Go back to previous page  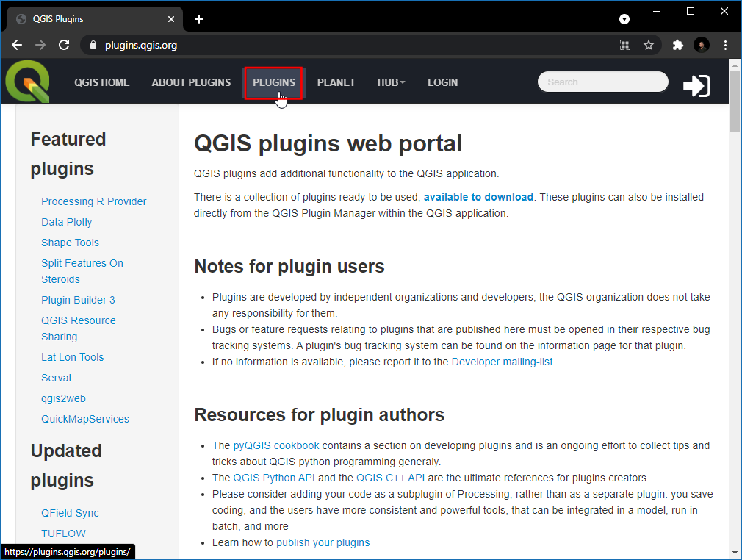coord(17,45)
